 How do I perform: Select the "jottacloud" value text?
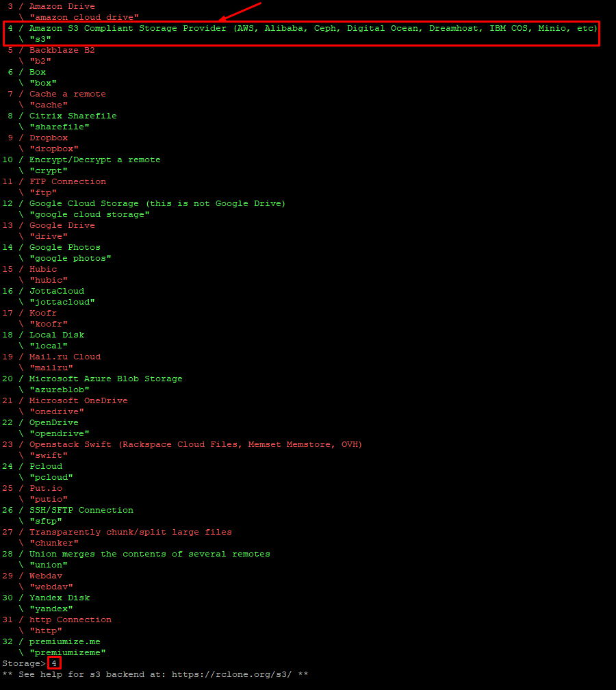click(x=62, y=303)
